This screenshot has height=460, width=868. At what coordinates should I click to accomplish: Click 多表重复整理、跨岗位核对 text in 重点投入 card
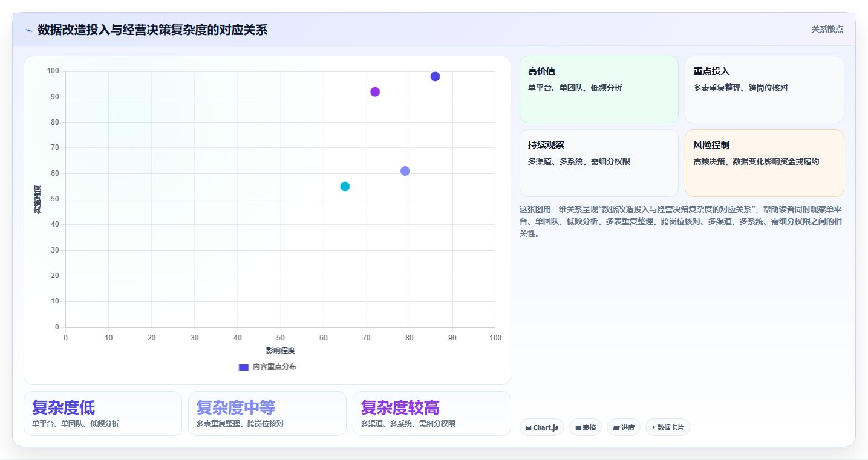(x=740, y=88)
